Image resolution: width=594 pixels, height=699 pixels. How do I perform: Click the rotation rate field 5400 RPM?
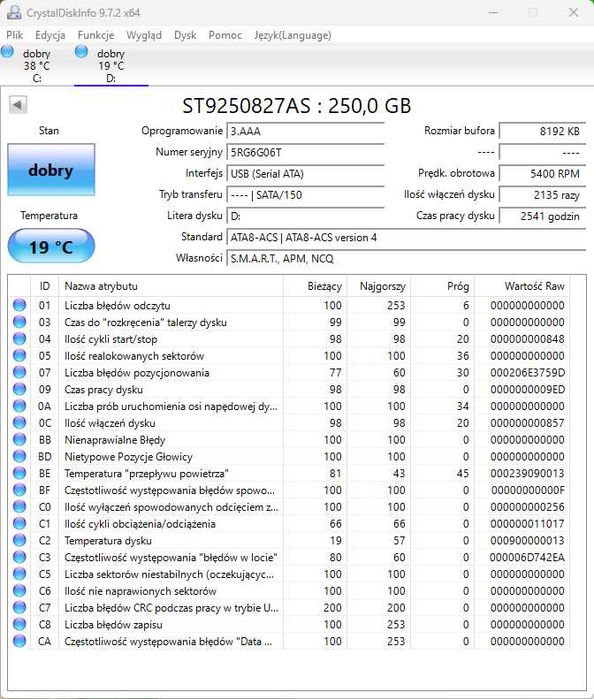coord(542,173)
